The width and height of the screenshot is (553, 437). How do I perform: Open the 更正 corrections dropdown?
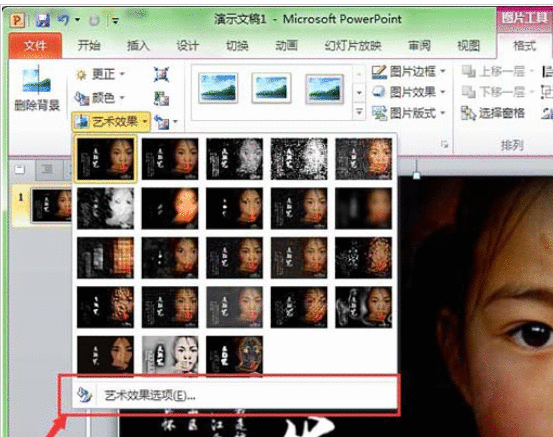(100, 74)
